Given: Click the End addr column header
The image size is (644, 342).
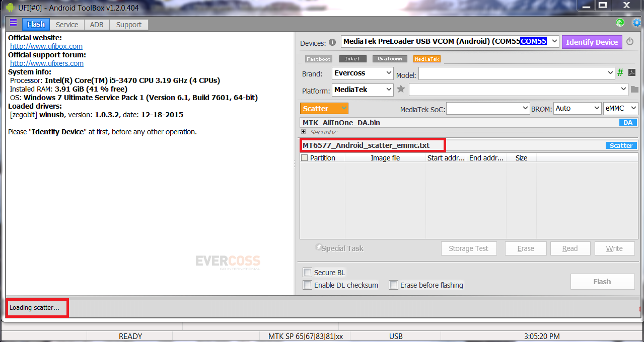Looking at the screenshot, I should coord(486,158).
